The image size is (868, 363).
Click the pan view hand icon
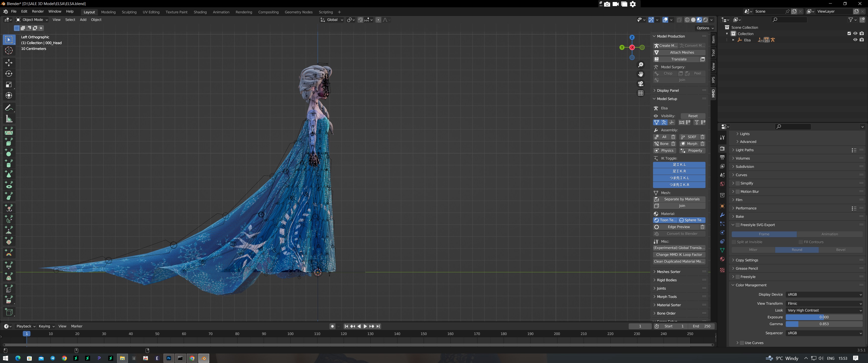pyautogui.click(x=641, y=74)
